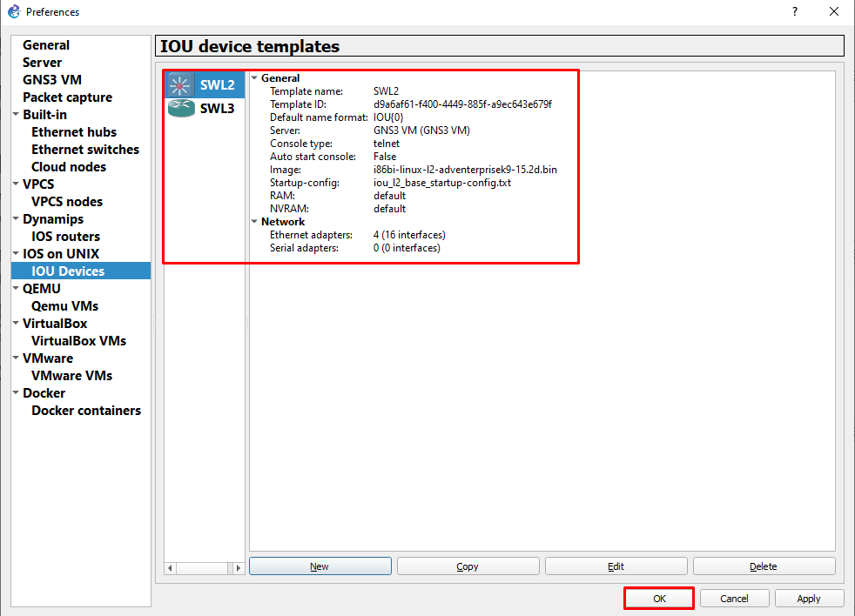Apply the preferences changes
This screenshot has width=855, height=616.
click(809, 599)
